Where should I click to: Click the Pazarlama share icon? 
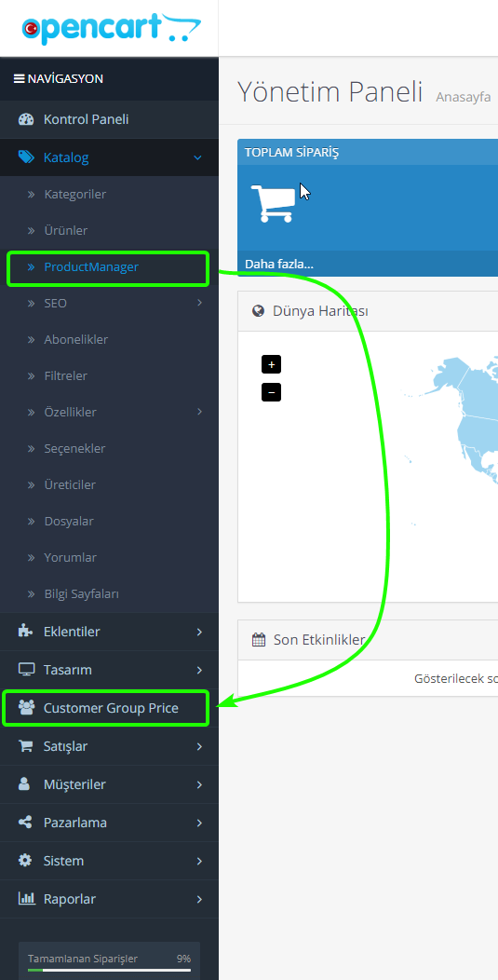(x=25, y=823)
